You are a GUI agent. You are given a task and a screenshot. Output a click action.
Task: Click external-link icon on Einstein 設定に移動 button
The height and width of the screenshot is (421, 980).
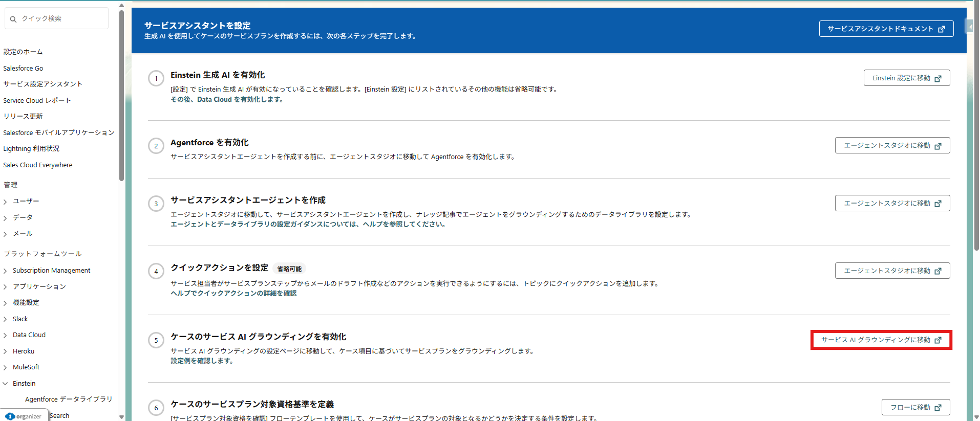coord(938,78)
